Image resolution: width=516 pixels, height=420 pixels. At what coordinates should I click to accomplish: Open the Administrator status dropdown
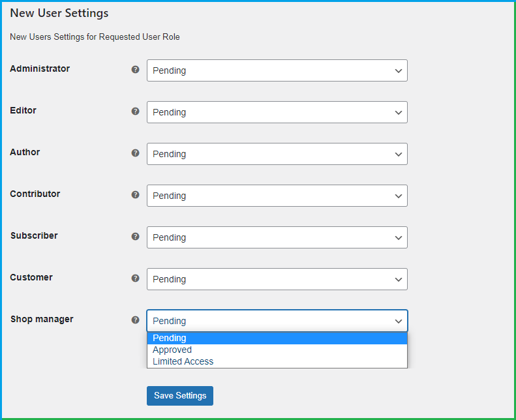coord(277,70)
